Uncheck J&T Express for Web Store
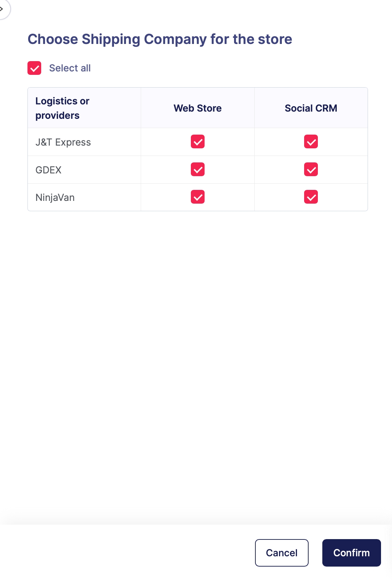392x581 pixels. pyautogui.click(x=198, y=142)
